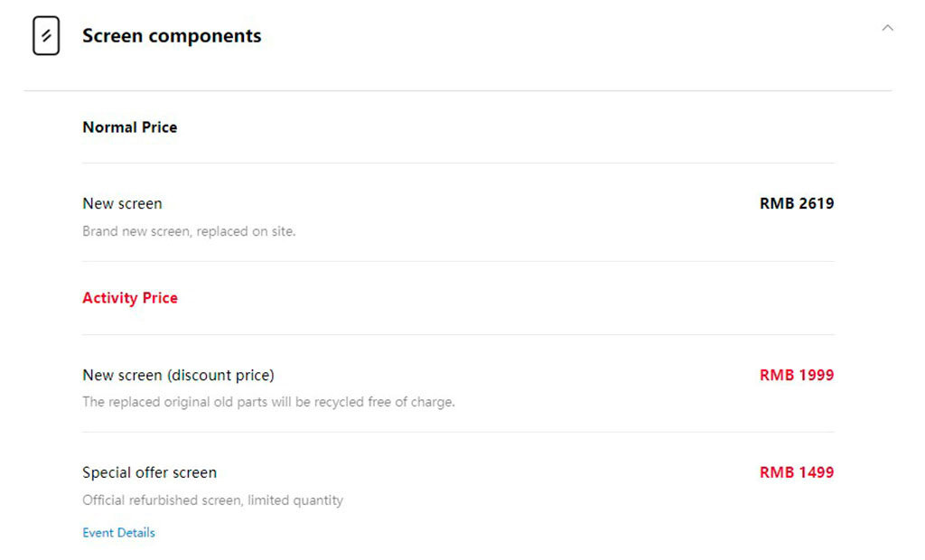Click the RMB 1999 discount price

pos(797,375)
